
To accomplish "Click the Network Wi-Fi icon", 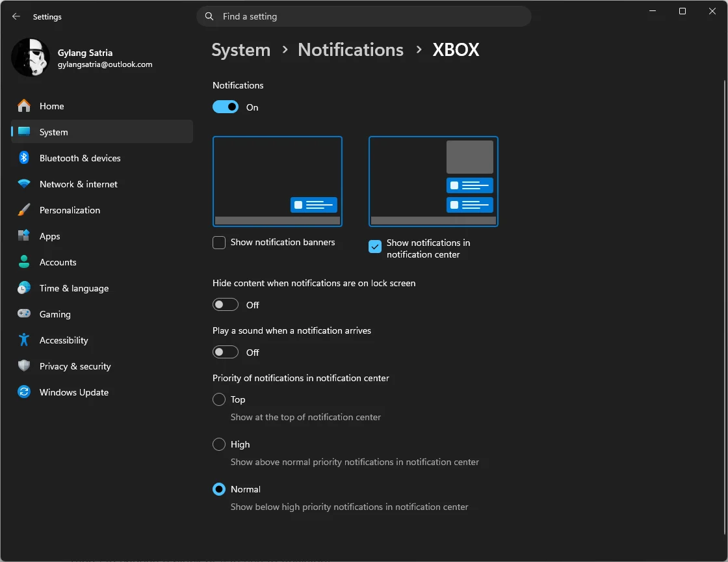I will [24, 184].
